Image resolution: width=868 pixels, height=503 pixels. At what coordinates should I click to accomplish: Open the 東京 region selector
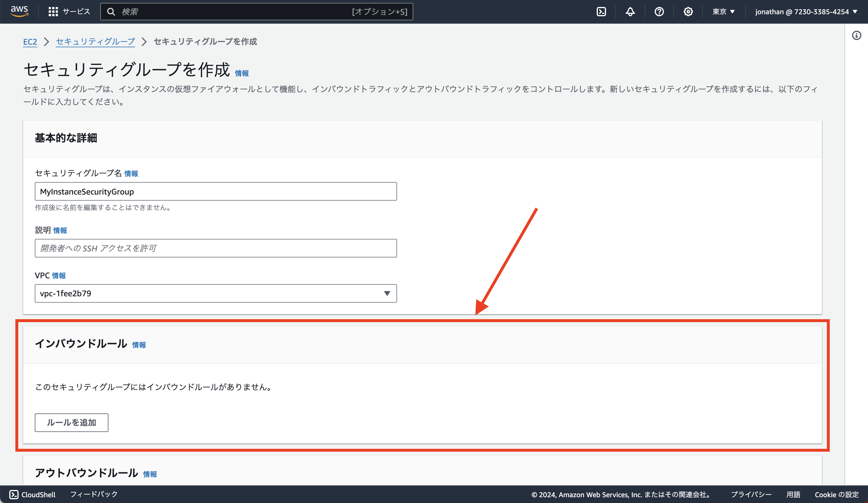tap(723, 11)
